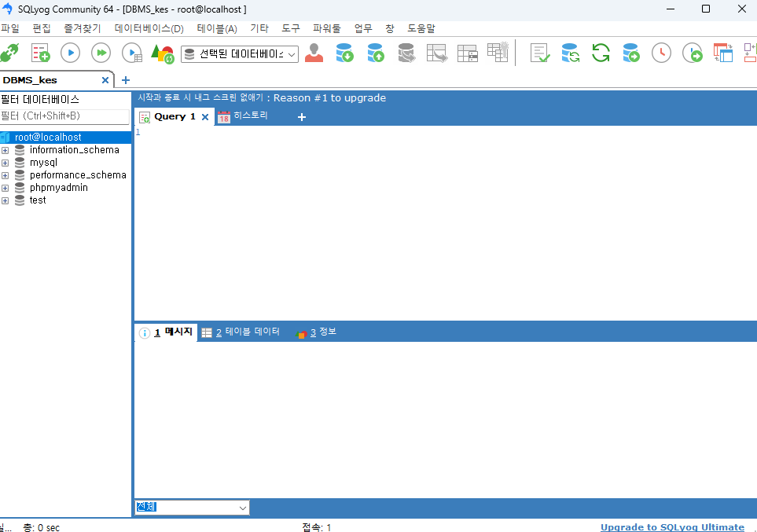
Task: Click the clock with green arrow icon
Action: [x=693, y=53]
